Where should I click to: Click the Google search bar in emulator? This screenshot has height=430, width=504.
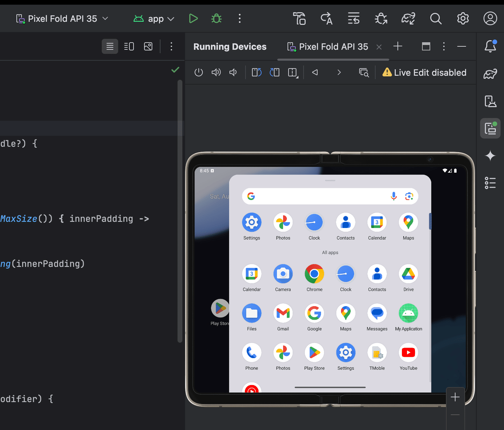(330, 196)
